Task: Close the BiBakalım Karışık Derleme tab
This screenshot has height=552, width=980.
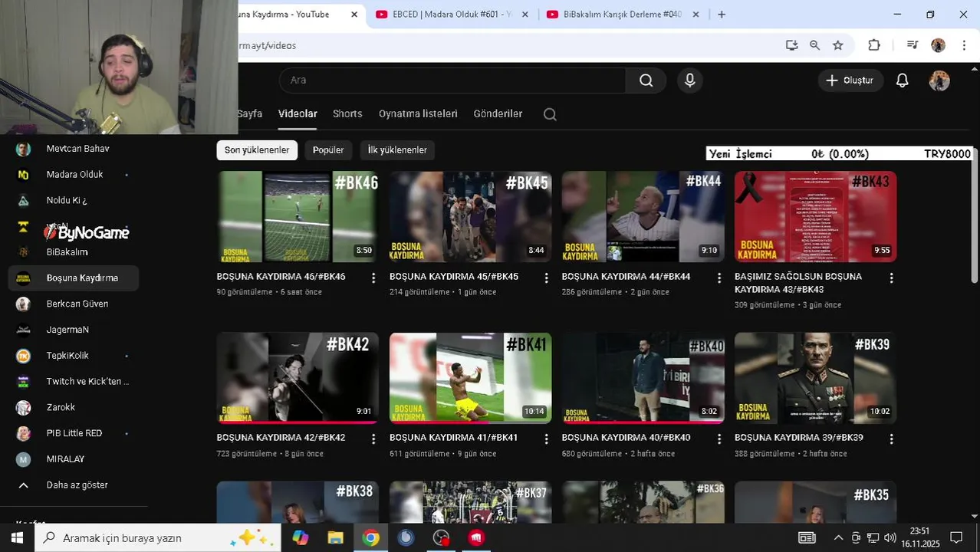Action: coord(696,15)
